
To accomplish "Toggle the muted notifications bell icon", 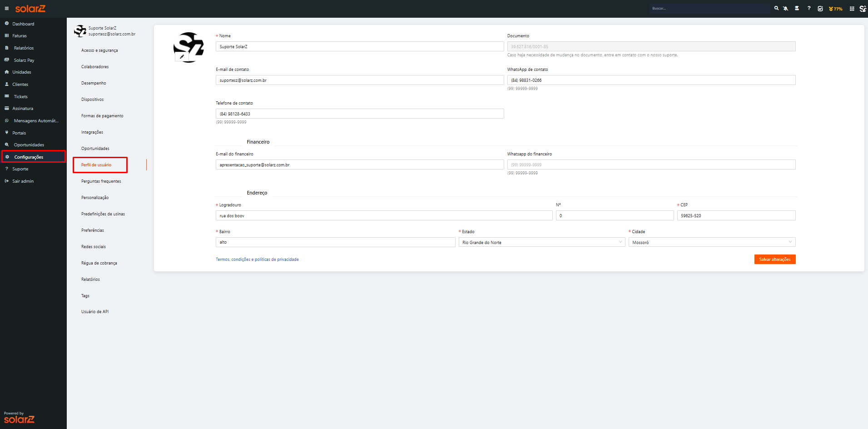I will click(x=785, y=8).
